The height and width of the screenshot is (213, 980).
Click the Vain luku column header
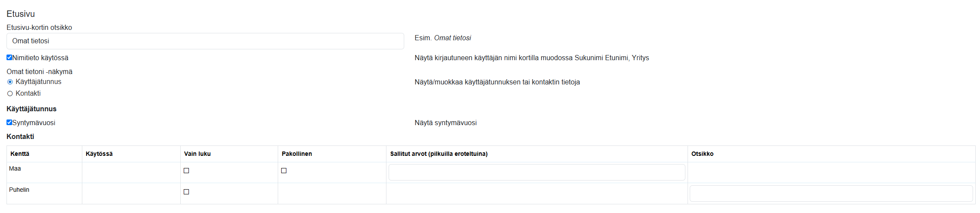[x=197, y=154]
